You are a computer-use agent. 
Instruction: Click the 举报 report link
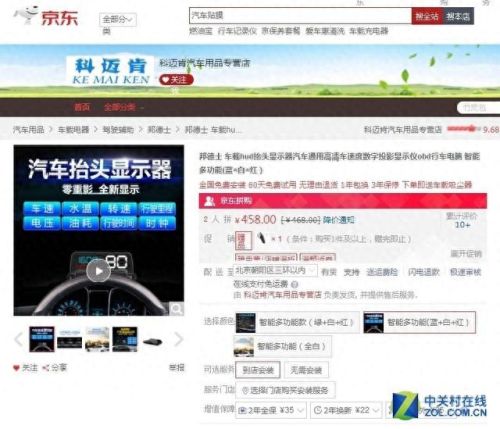click(177, 367)
